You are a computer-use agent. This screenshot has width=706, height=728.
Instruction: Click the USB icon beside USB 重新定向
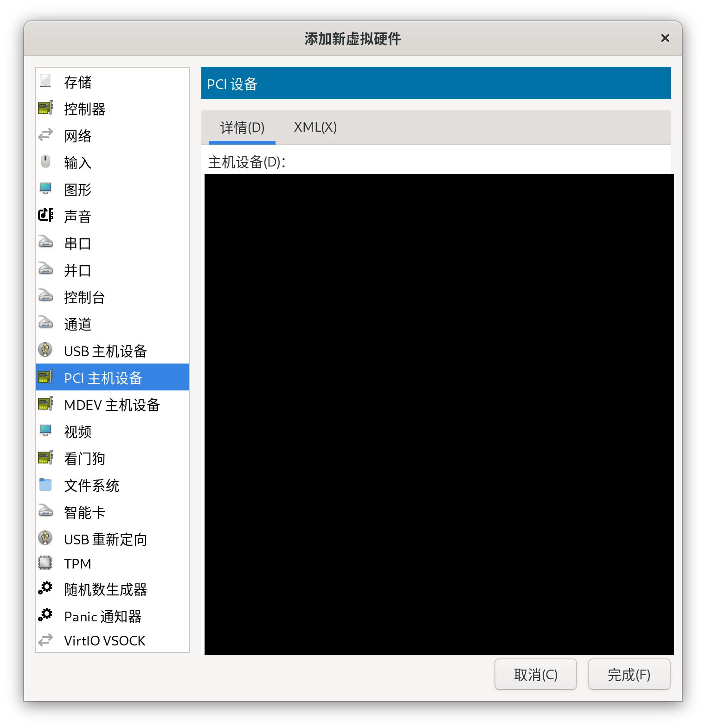(45, 538)
